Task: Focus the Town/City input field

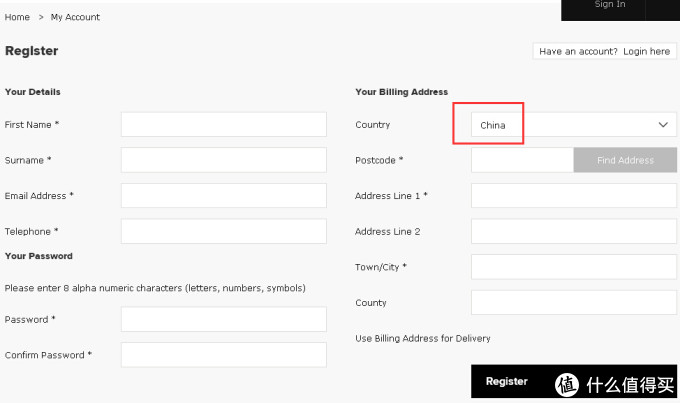Action: click(574, 267)
